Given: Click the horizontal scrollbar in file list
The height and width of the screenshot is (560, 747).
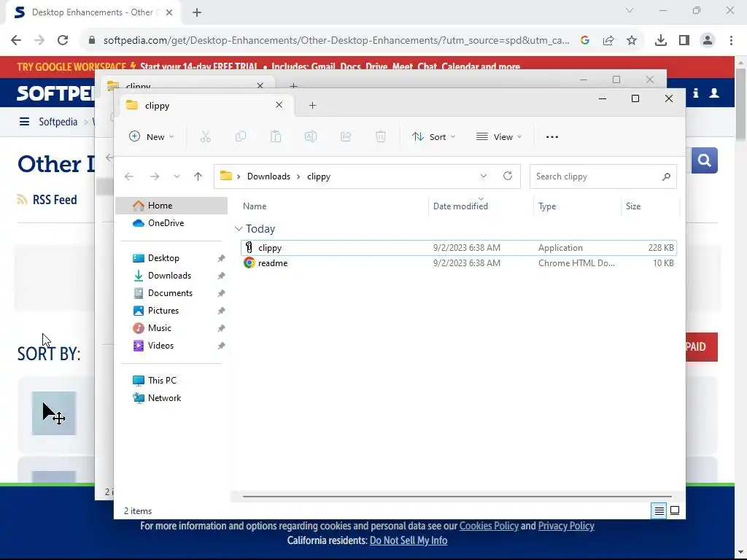Looking at the screenshot, I should (457, 496).
